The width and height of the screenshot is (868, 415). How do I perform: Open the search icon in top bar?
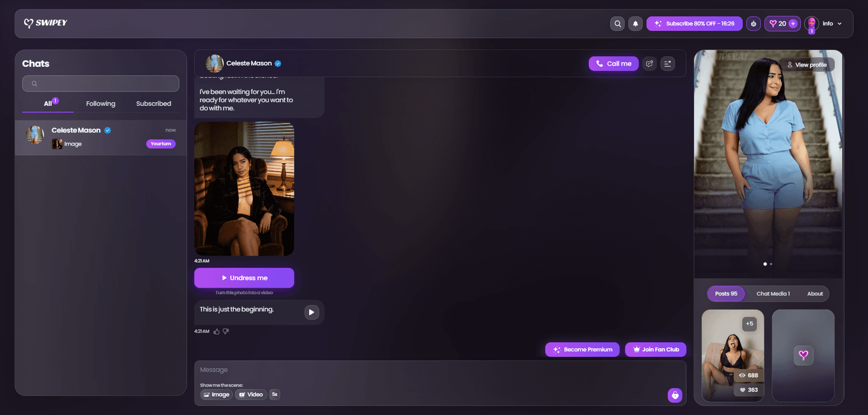coord(617,24)
